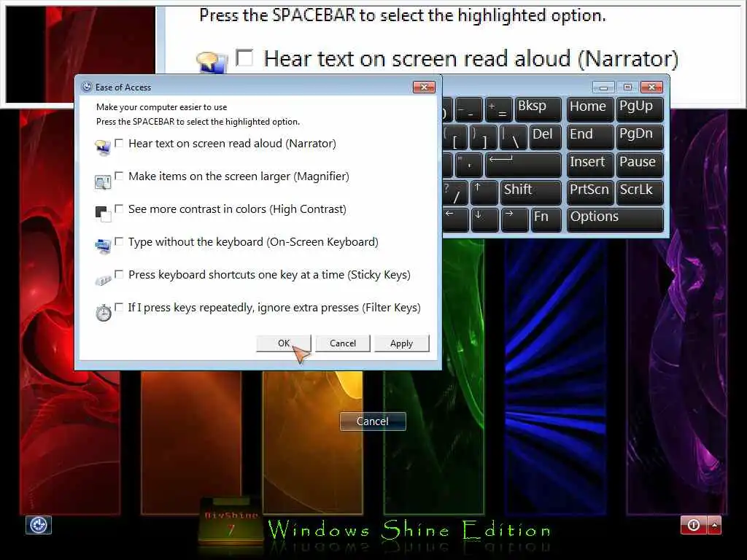Click 'Make your computer easier to use' text
Image resolution: width=747 pixels, height=560 pixels.
pos(161,107)
